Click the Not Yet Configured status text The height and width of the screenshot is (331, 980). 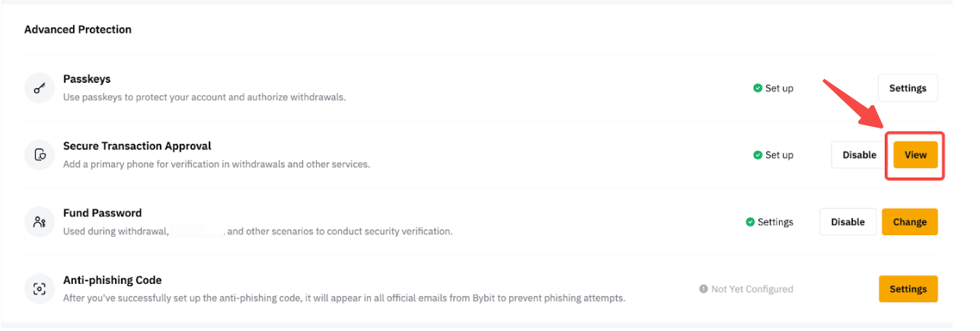point(752,289)
